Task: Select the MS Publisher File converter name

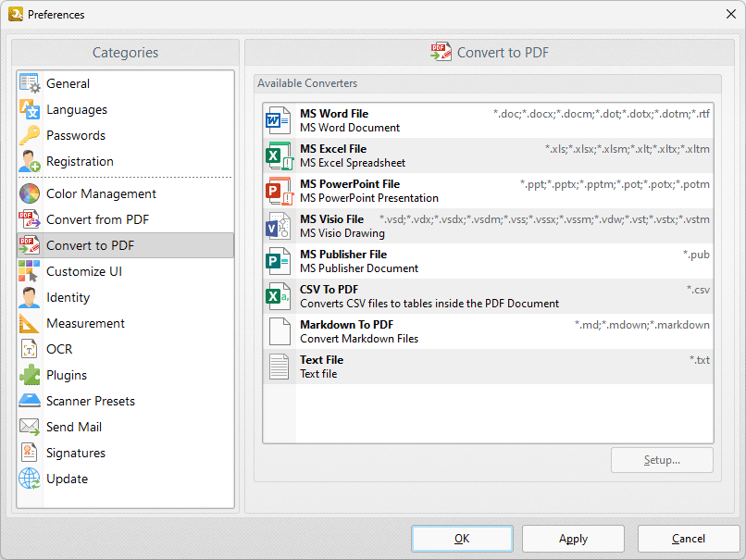Action: click(x=343, y=255)
